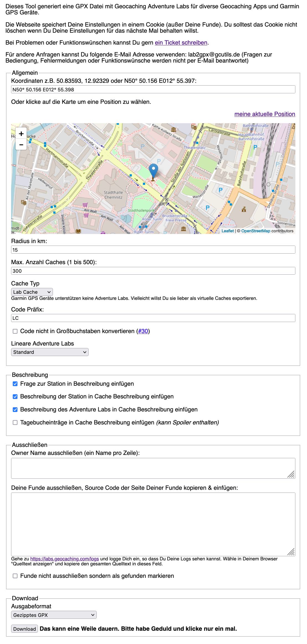Zoom in on the map
Viewport: 307px width, 644px height.
click(x=21, y=134)
